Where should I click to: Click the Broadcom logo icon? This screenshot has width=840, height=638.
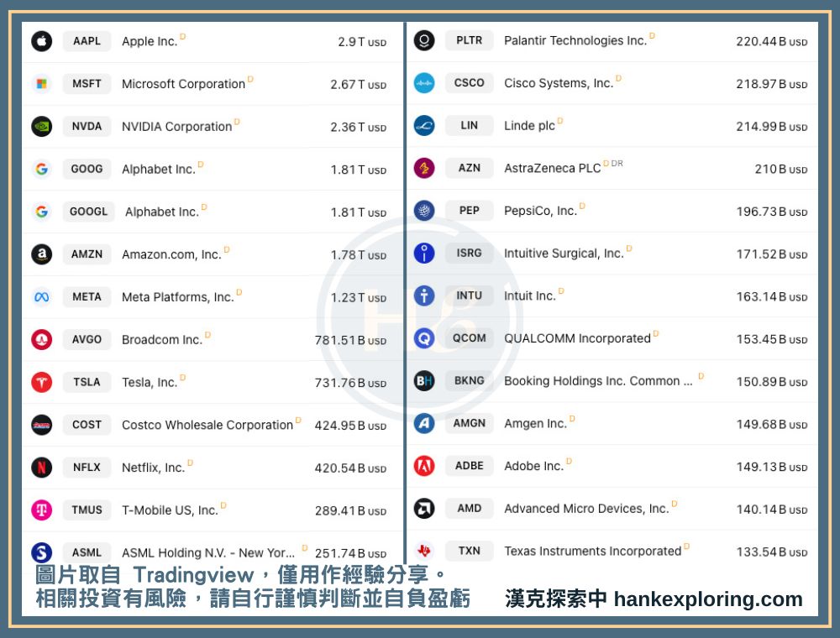(x=42, y=339)
